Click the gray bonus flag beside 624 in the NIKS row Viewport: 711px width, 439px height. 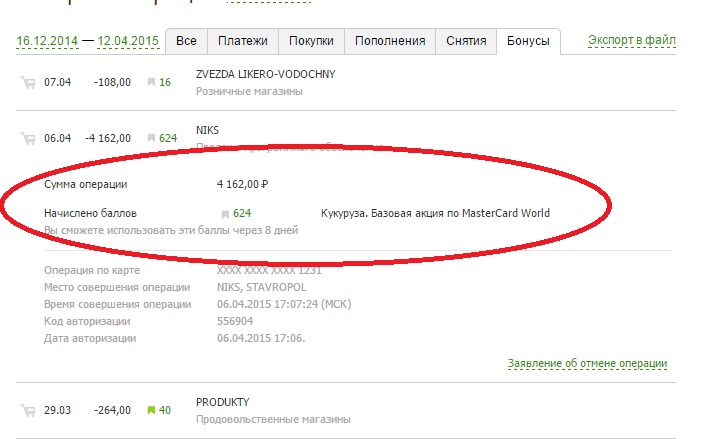click(x=151, y=139)
